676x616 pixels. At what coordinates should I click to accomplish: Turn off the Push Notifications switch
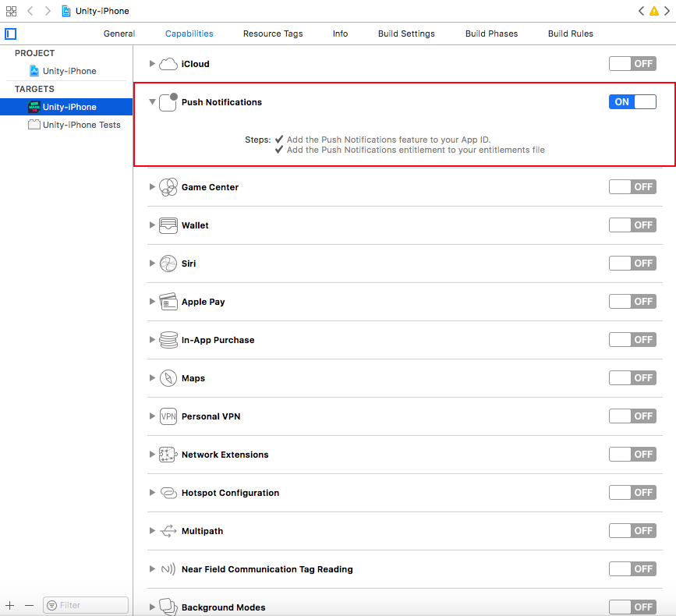coord(632,101)
